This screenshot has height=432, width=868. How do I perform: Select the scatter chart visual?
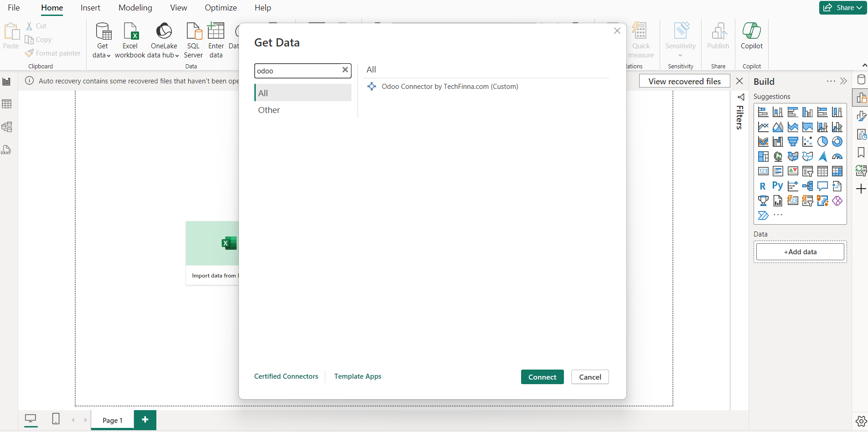pyautogui.click(x=808, y=142)
